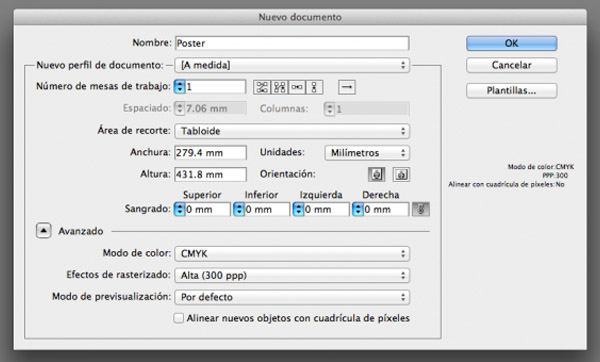Toggle right-to-left layout arrow icon
600x362 pixels.
point(347,87)
